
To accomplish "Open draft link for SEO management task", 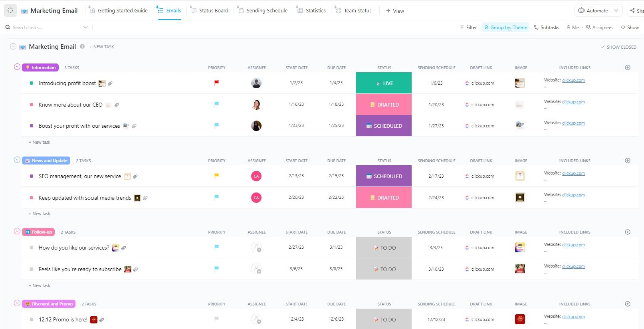I will tap(480, 176).
